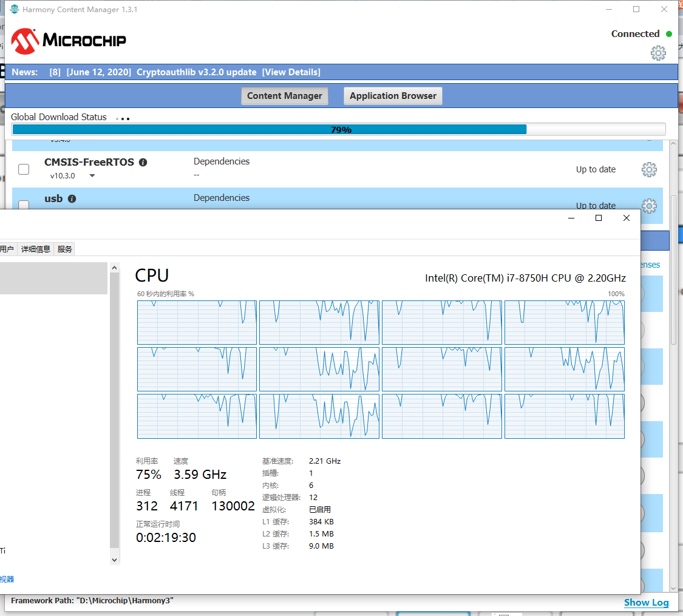Click the 0:02:19:30 uptime value
Screen dimensions: 683x616
tap(166, 538)
